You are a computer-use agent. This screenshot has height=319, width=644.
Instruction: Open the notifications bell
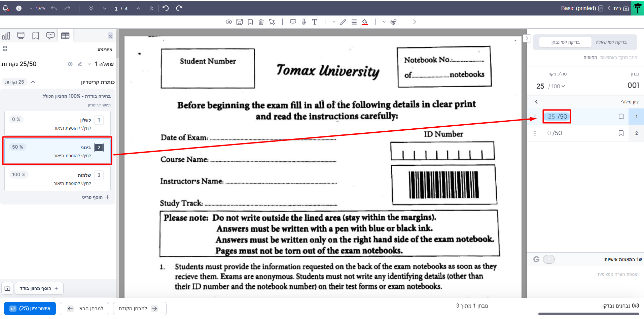point(6,8)
